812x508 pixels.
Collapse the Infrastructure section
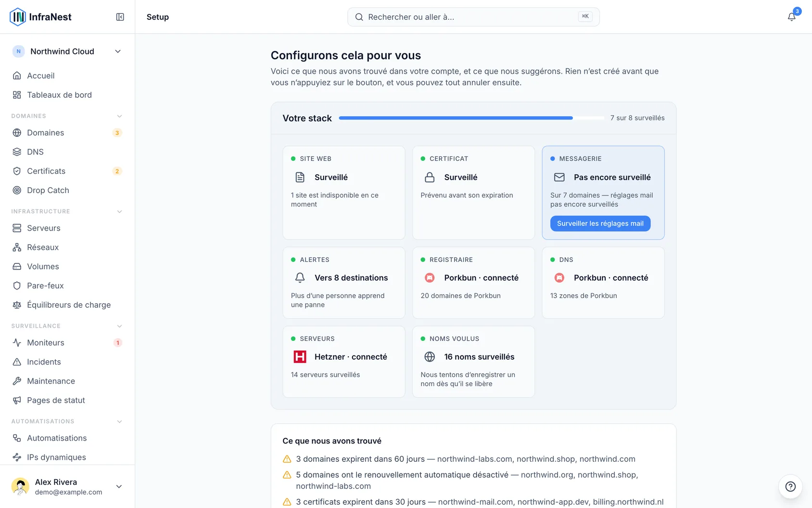coord(119,211)
